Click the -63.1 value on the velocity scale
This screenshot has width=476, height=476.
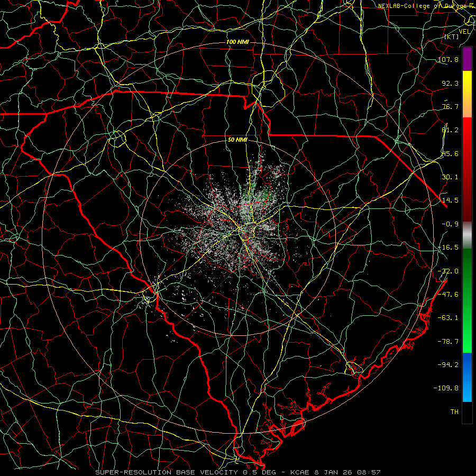[x=448, y=318]
